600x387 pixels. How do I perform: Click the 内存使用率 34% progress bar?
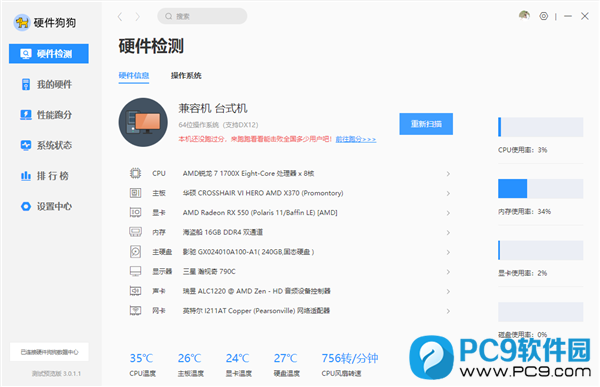[x=540, y=189]
